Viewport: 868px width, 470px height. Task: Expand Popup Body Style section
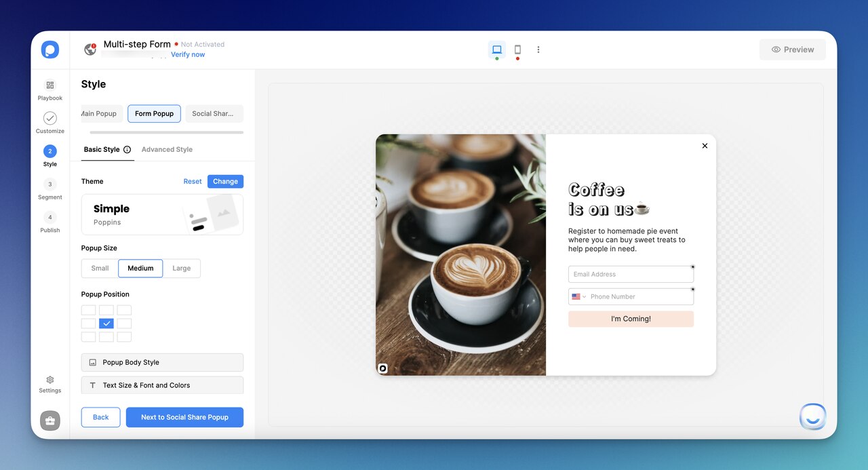click(162, 363)
